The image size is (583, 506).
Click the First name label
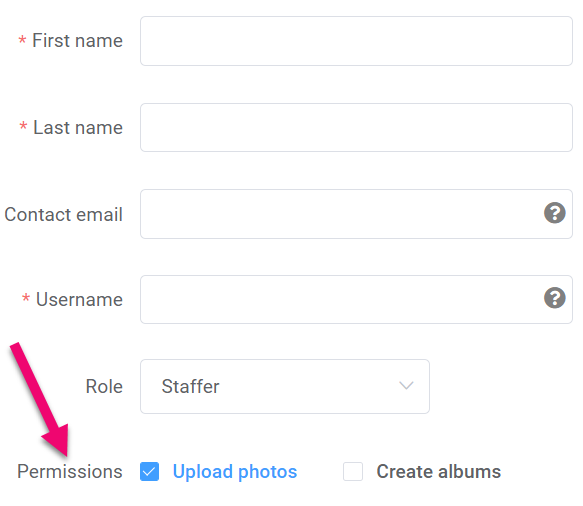[x=77, y=41]
